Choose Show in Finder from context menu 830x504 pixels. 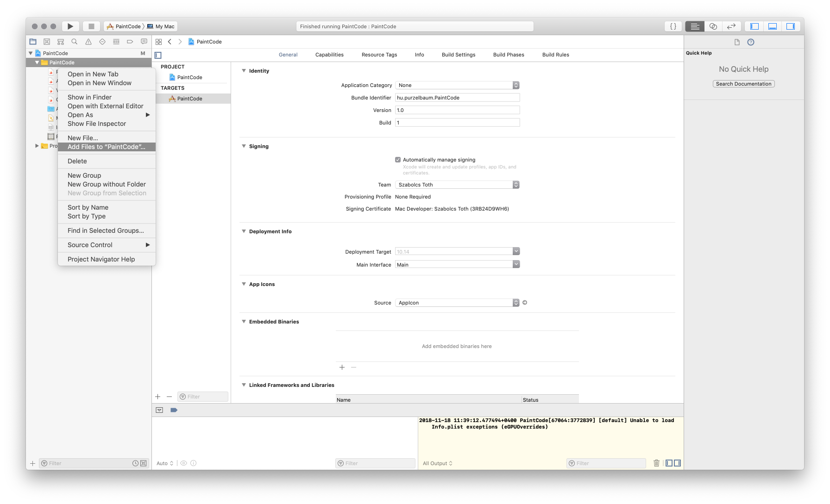(107, 97)
